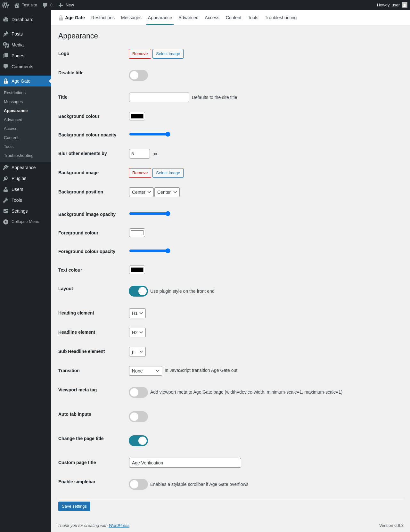Open the Heading element H1 dropdown
The image size is (410, 532).
point(137,313)
